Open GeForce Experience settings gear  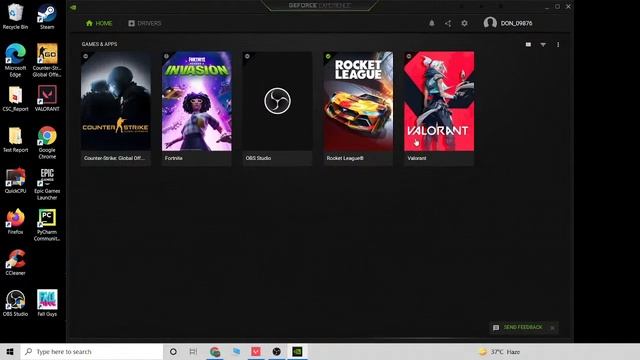pyautogui.click(x=464, y=23)
